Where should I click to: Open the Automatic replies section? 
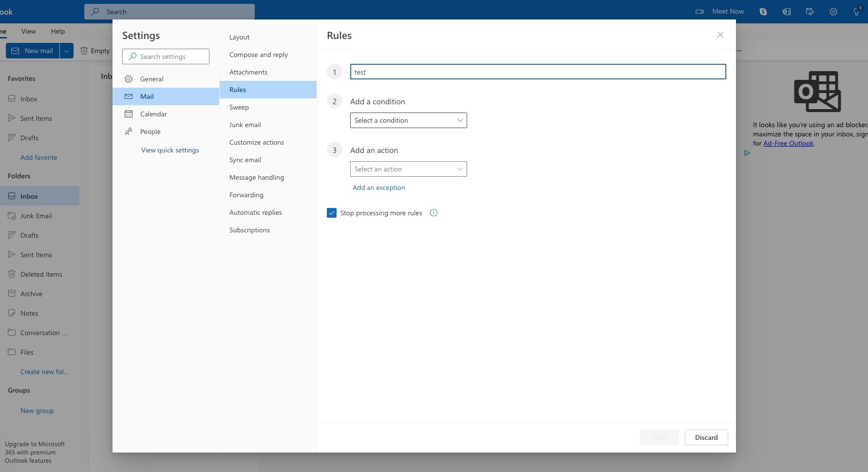255,212
